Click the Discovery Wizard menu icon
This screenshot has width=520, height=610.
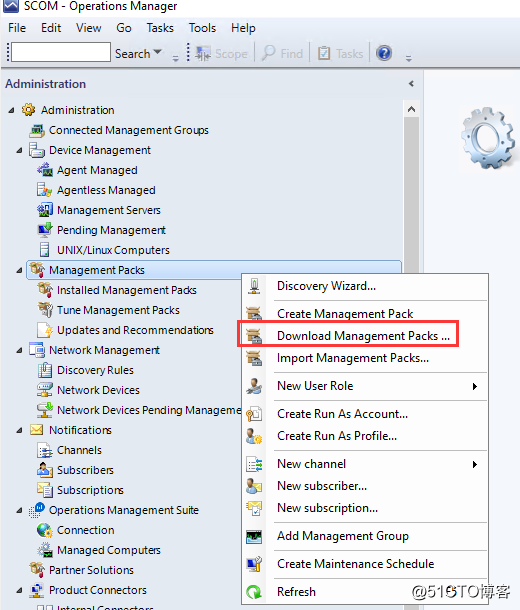click(x=254, y=286)
